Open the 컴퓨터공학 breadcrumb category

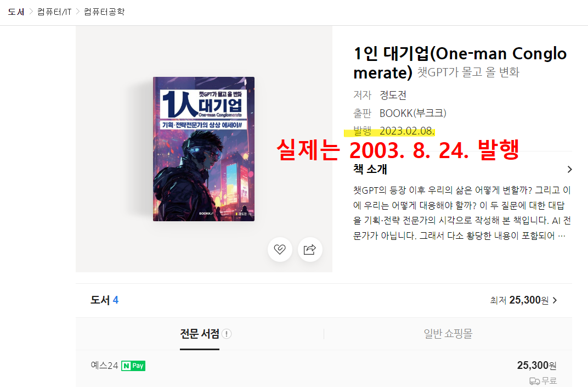[x=104, y=12]
